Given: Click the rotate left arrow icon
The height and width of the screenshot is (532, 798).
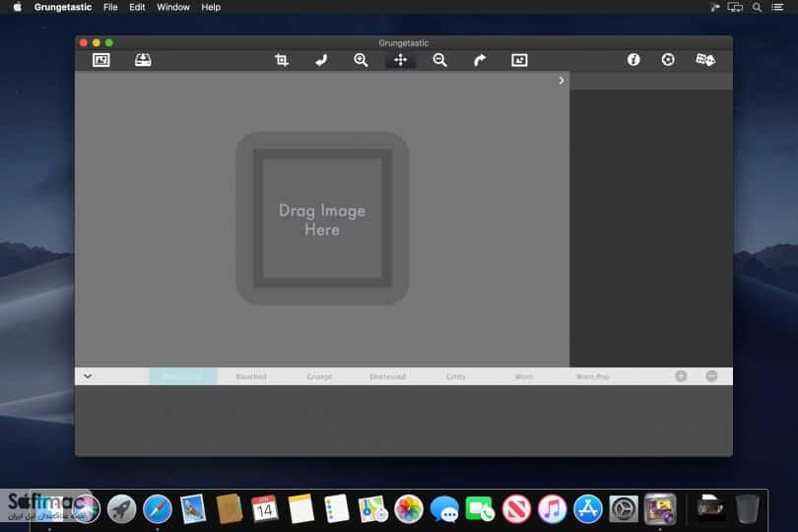Looking at the screenshot, I should click(321, 60).
